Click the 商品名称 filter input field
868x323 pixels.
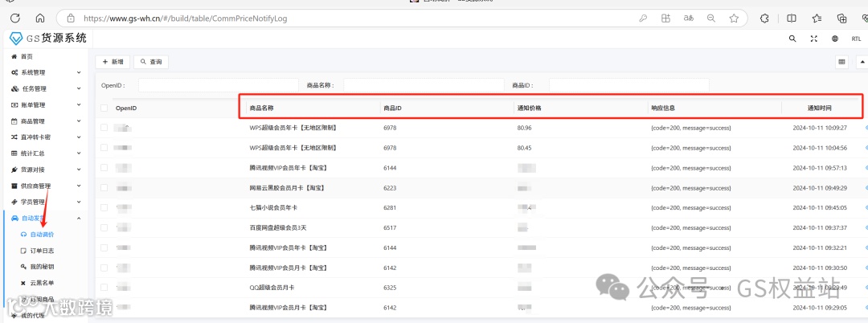424,85
